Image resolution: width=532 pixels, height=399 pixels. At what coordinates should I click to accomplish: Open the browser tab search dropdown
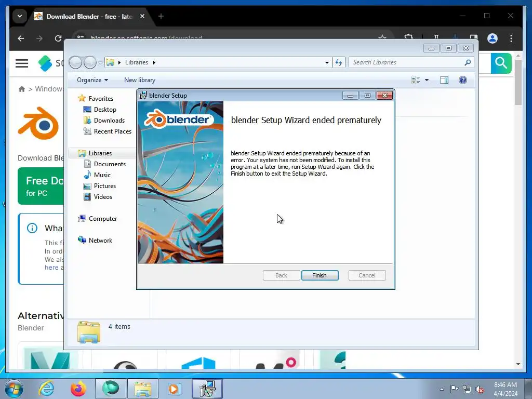click(x=20, y=16)
